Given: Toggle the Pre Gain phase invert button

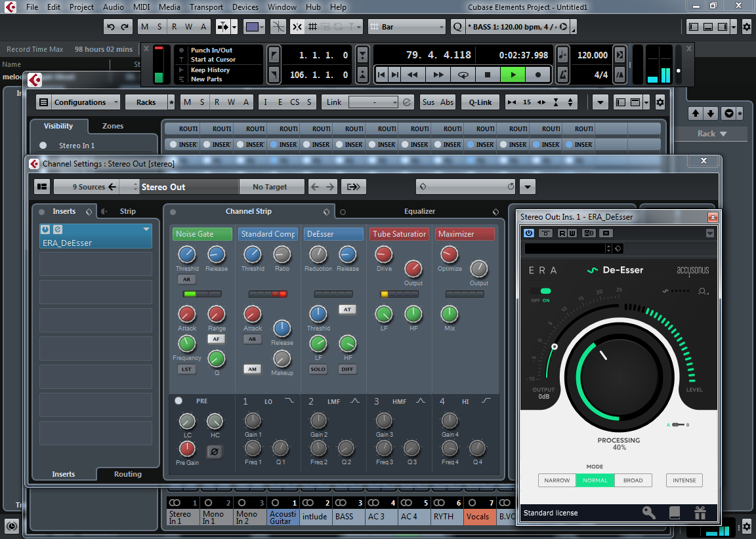Looking at the screenshot, I should (215, 452).
